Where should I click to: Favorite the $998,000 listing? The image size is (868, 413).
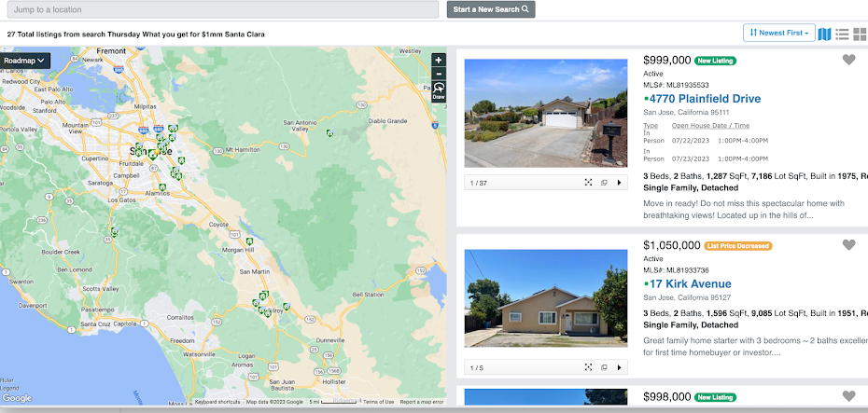pyautogui.click(x=848, y=396)
